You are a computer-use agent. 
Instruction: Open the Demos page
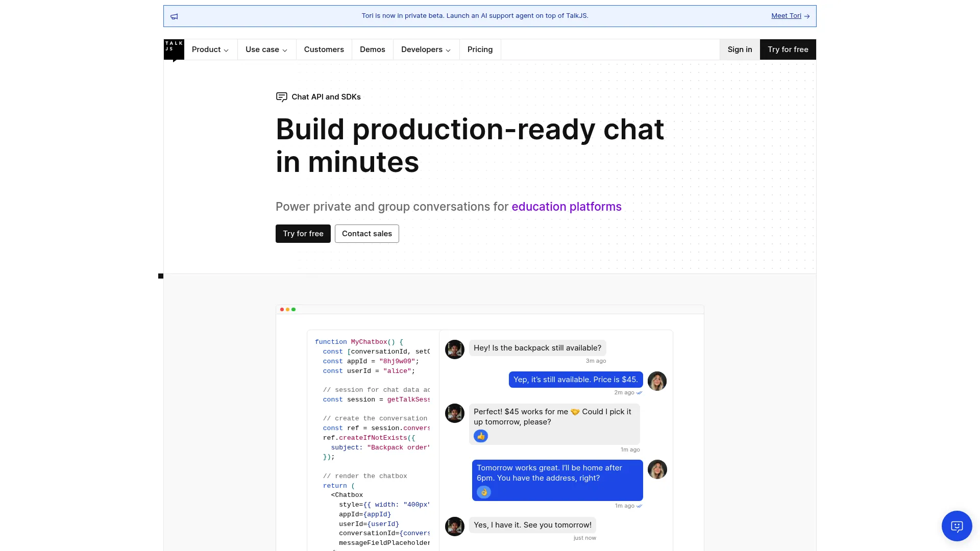click(373, 49)
